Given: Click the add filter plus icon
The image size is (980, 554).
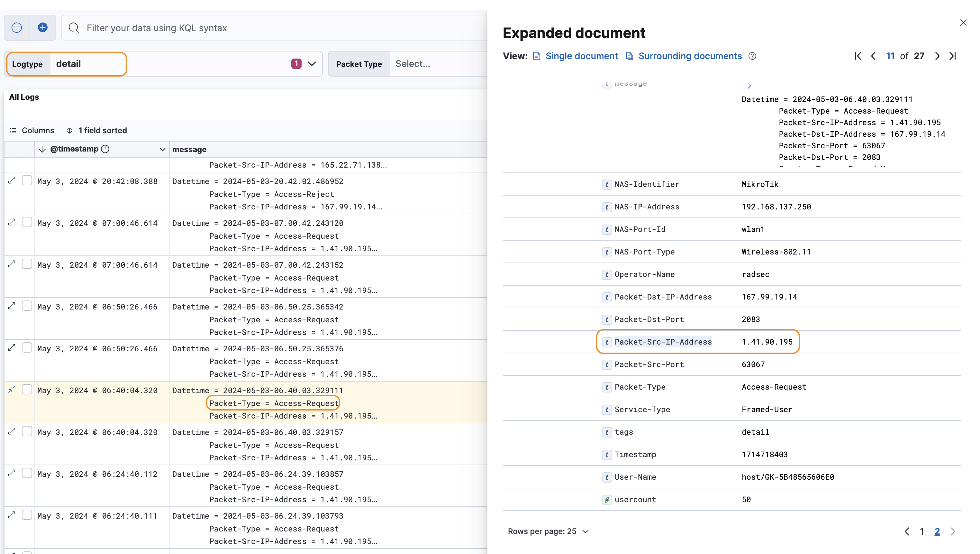Looking at the screenshot, I should pyautogui.click(x=43, y=28).
